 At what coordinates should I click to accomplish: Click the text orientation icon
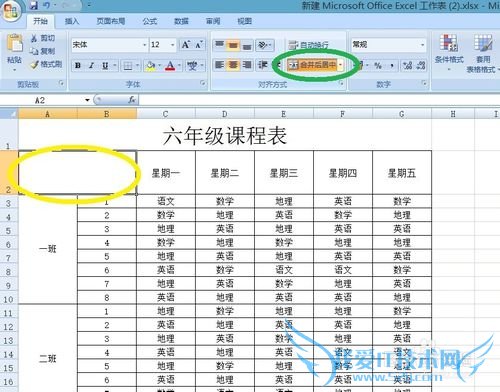click(x=263, y=45)
